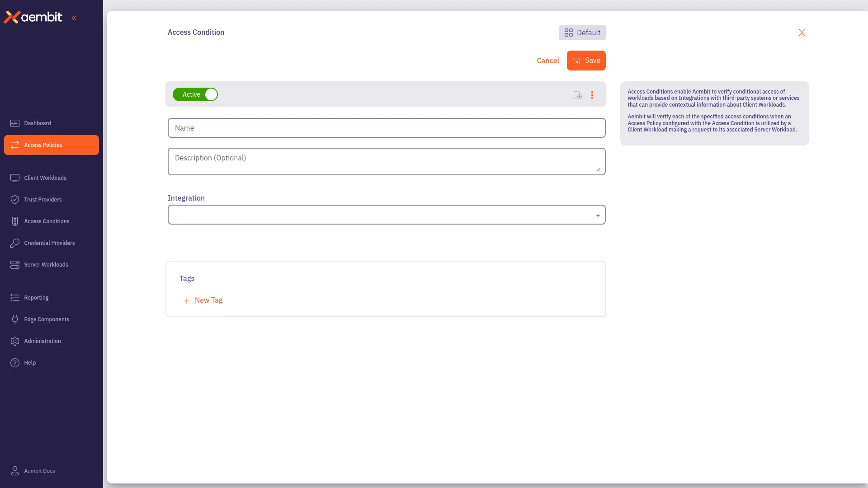Click the Aembit Docs user icon

(15, 471)
